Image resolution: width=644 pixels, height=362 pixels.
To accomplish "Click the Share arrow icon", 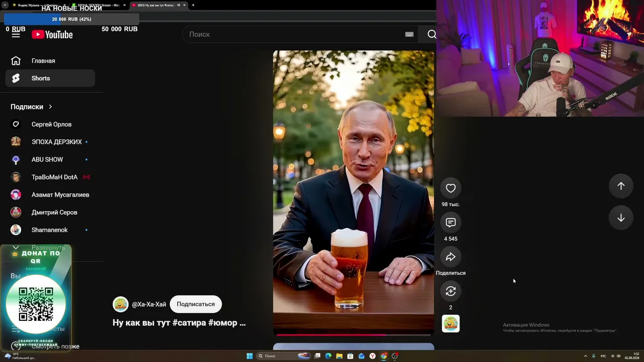I will point(451,257).
